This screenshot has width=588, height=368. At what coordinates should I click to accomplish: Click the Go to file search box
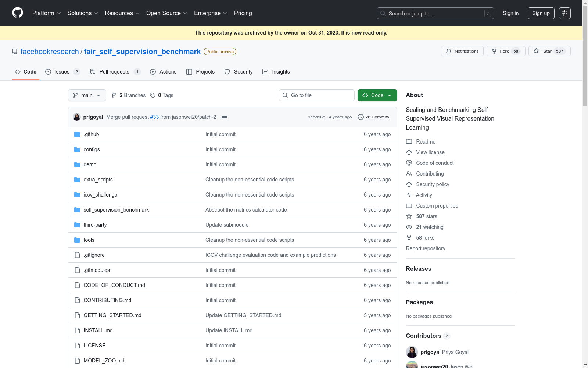coord(317,95)
